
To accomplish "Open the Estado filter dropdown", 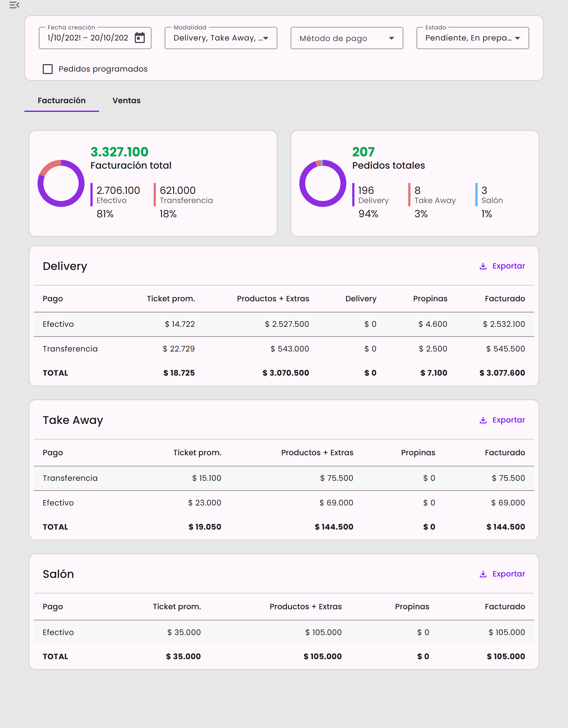I will pyautogui.click(x=472, y=38).
